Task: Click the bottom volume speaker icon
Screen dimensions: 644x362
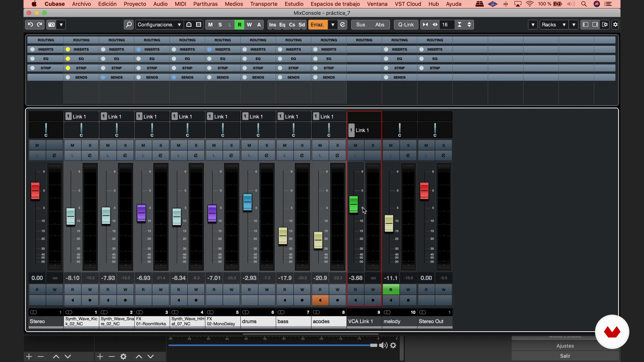Action: tap(383, 346)
